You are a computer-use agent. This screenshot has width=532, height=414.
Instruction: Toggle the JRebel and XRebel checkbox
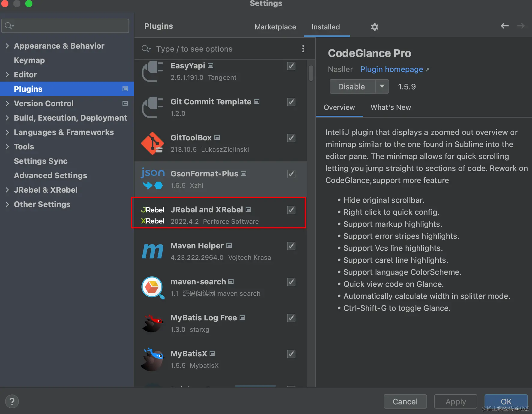point(291,210)
